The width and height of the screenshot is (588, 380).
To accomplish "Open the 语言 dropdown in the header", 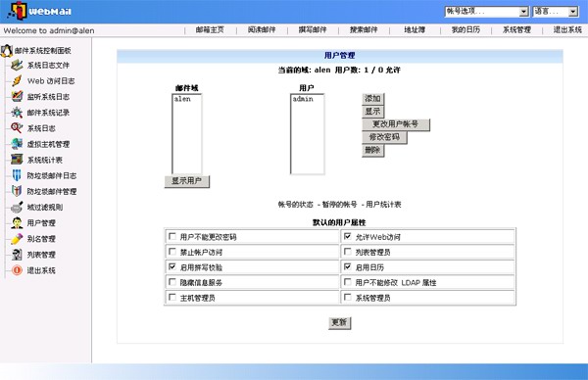I will click(556, 12).
